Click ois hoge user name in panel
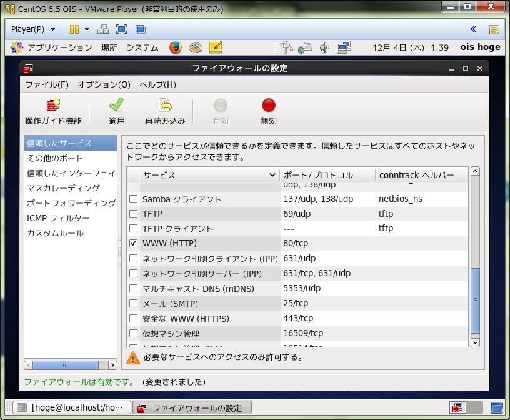This screenshot has height=420, width=510. [x=480, y=47]
